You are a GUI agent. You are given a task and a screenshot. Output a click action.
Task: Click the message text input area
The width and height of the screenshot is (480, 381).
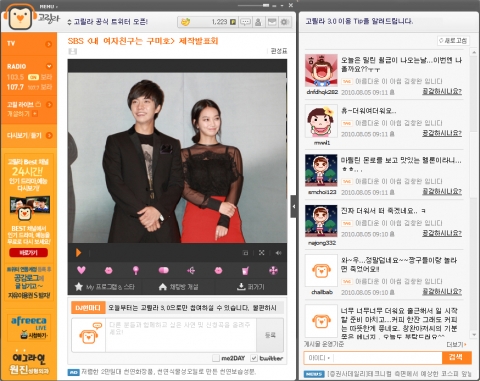tap(181, 335)
